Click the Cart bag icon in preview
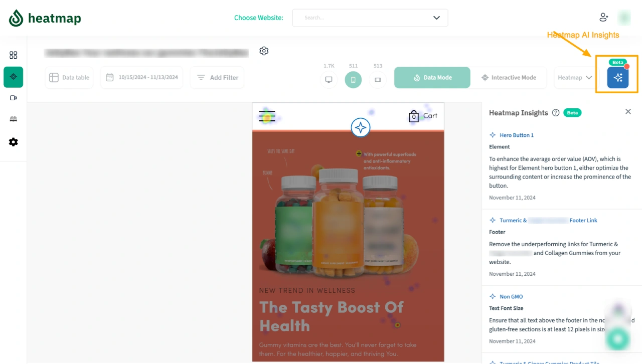Viewport: 642px width, 364px height. [414, 116]
